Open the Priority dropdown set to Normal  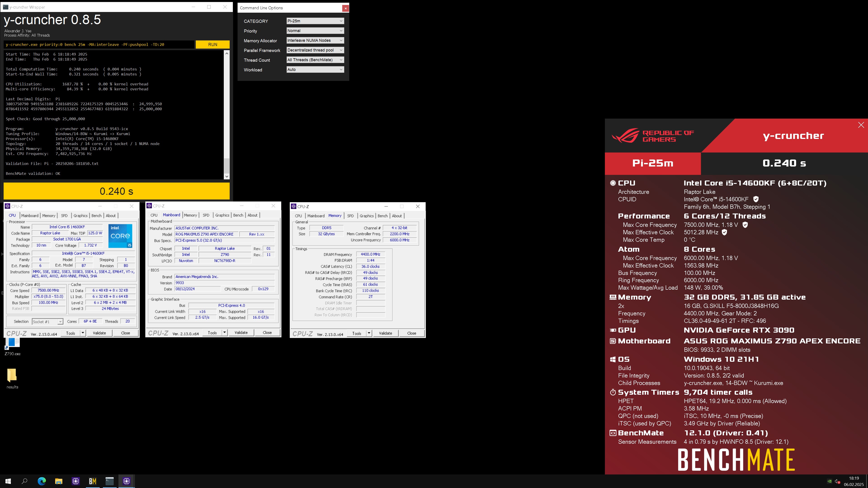coord(315,31)
